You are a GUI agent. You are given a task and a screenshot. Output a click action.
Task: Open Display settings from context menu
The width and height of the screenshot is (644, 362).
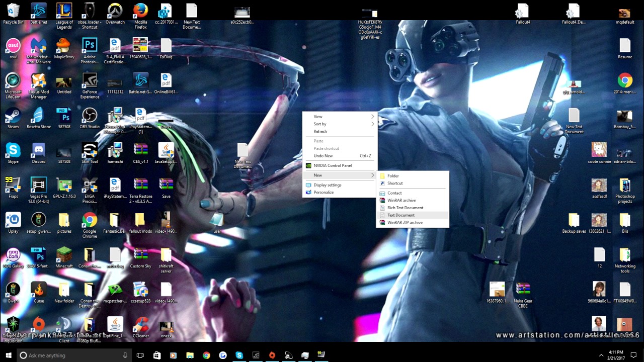[x=340, y=185]
